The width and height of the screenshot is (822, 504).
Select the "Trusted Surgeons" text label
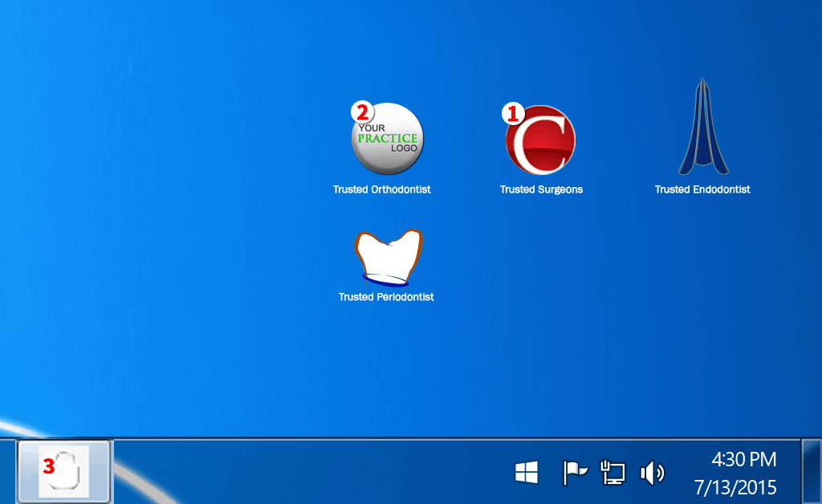click(541, 190)
